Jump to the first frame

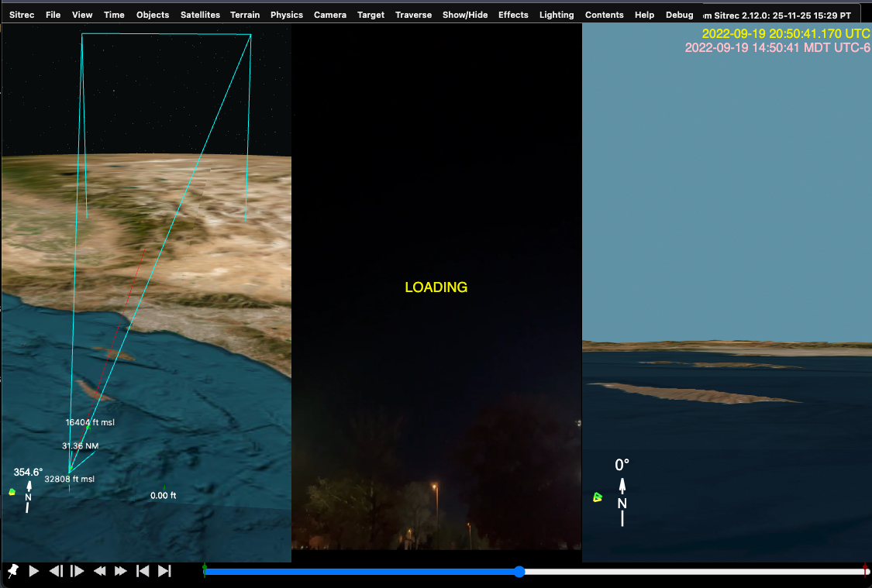pyautogui.click(x=142, y=571)
